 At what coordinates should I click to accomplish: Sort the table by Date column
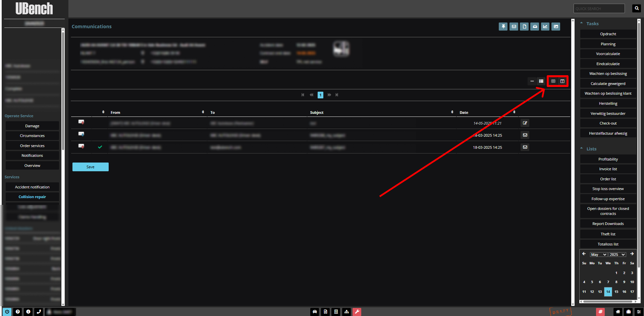point(514,112)
